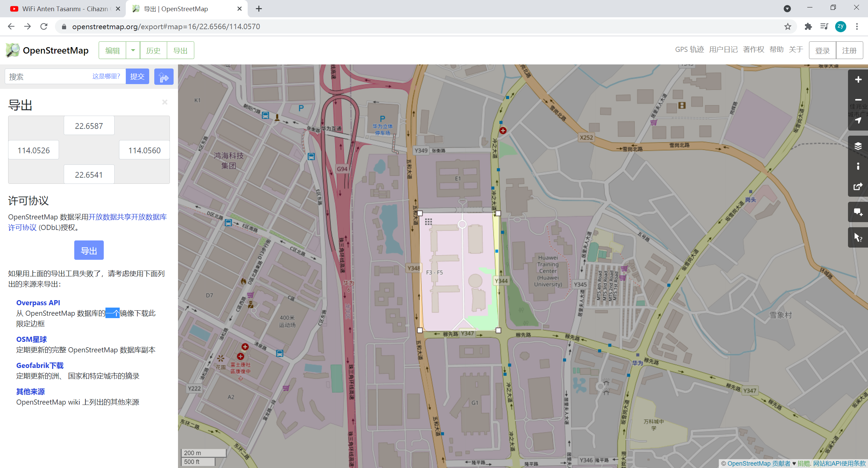Bookmark this page with star icon
Image resolution: width=868 pixels, height=468 pixels.
788,26
